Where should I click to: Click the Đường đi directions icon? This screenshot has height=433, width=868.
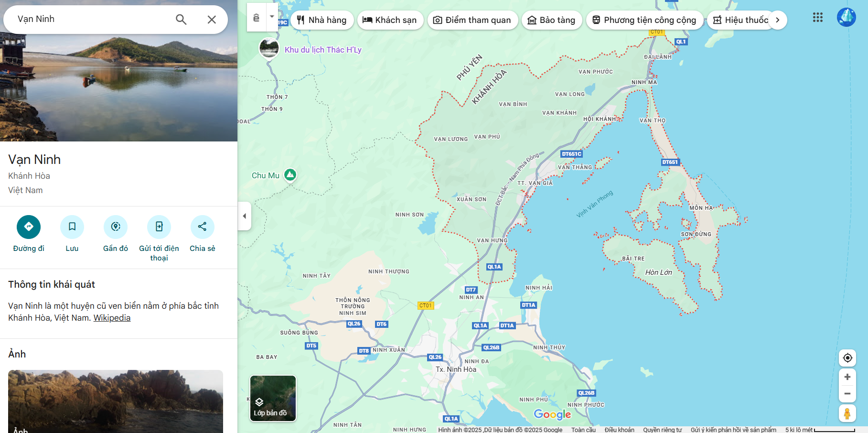pos(29,227)
